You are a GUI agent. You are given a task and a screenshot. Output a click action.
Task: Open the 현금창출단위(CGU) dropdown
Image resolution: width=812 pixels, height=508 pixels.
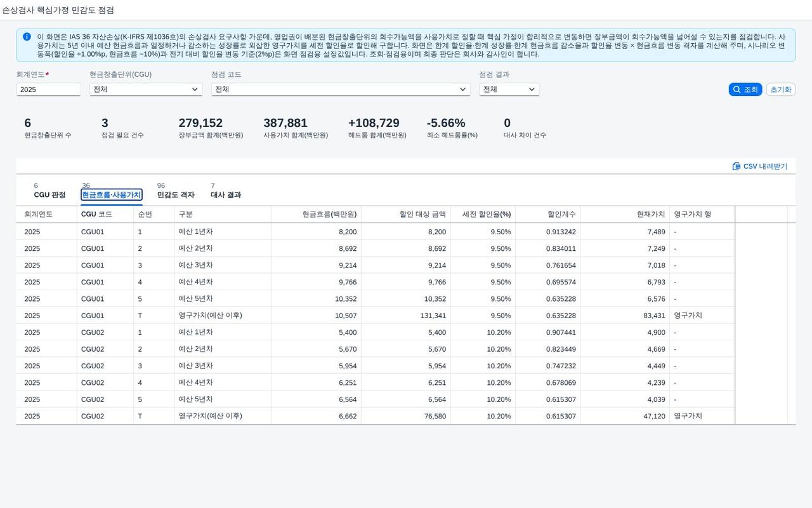coord(146,90)
